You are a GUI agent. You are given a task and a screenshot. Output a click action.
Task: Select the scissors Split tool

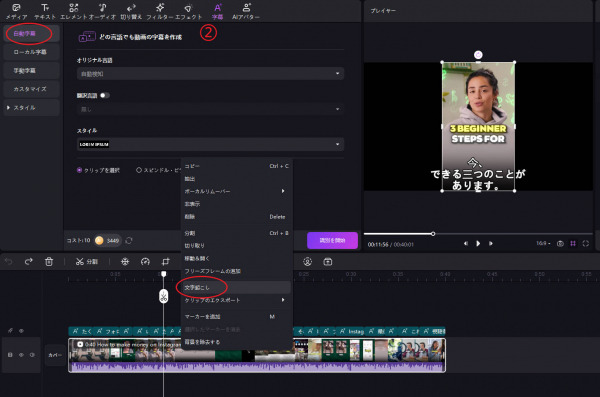click(x=87, y=262)
